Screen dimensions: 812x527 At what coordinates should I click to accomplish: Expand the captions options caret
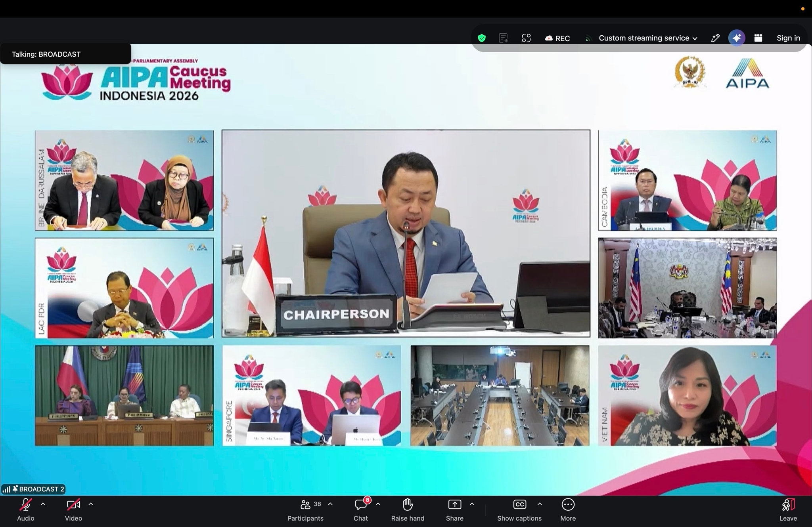tap(540, 504)
